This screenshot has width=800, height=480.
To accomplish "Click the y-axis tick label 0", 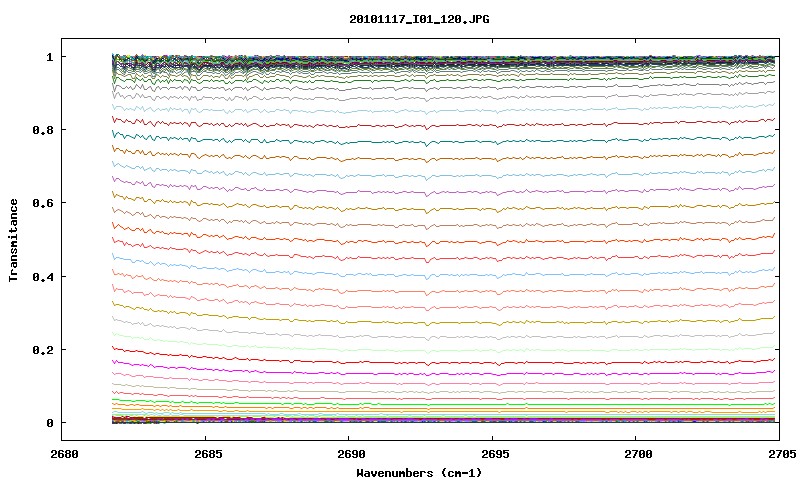I will click(x=49, y=423).
